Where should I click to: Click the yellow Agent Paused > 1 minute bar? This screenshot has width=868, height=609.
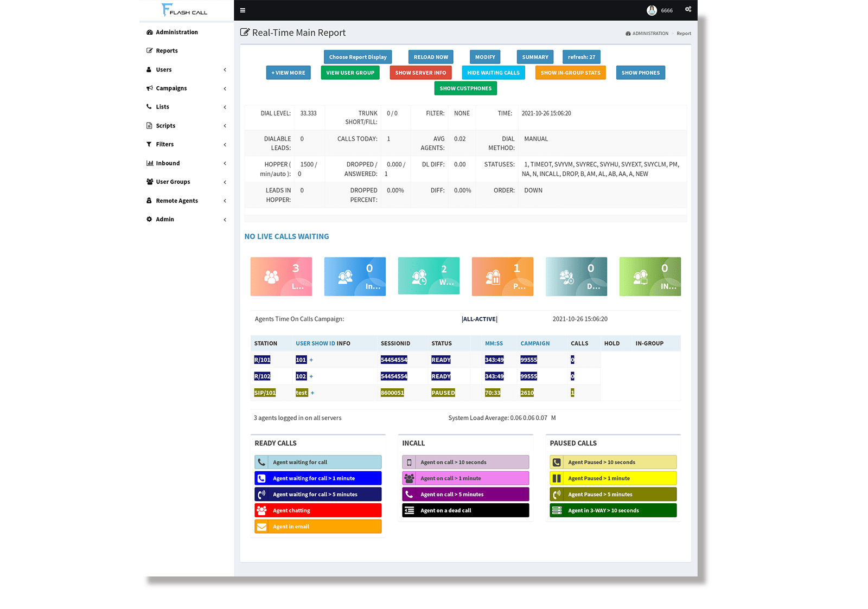click(x=613, y=478)
